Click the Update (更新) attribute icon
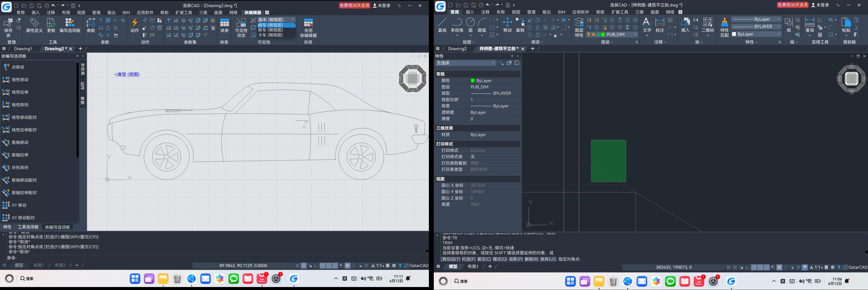This screenshot has width=868, height=290. coord(51,25)
